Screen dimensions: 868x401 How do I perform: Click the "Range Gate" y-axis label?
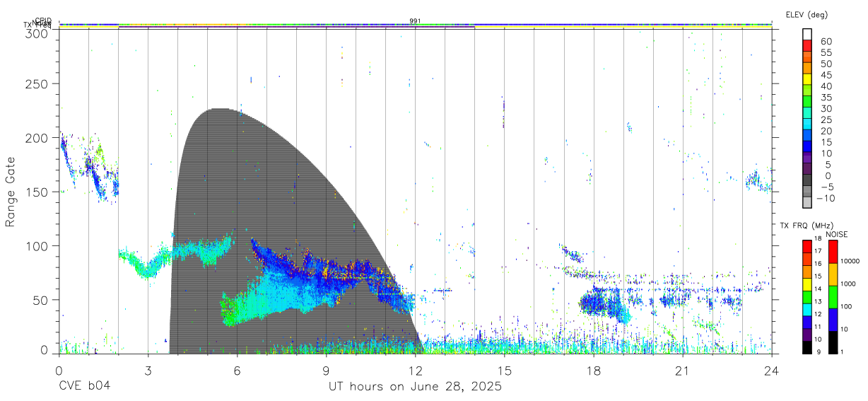(11, 192)
